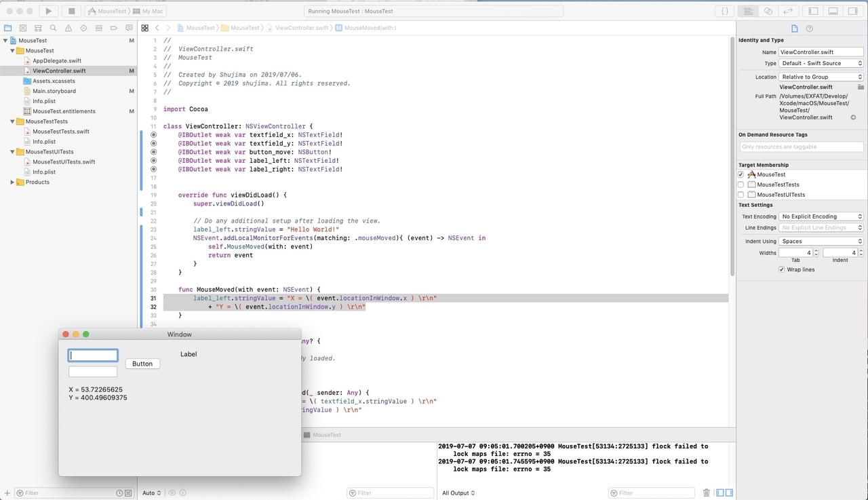The width and height of the screenshot is (868, 500).
Task: Open the Indent Using Spaces dropdown
Action: [821, 242]
